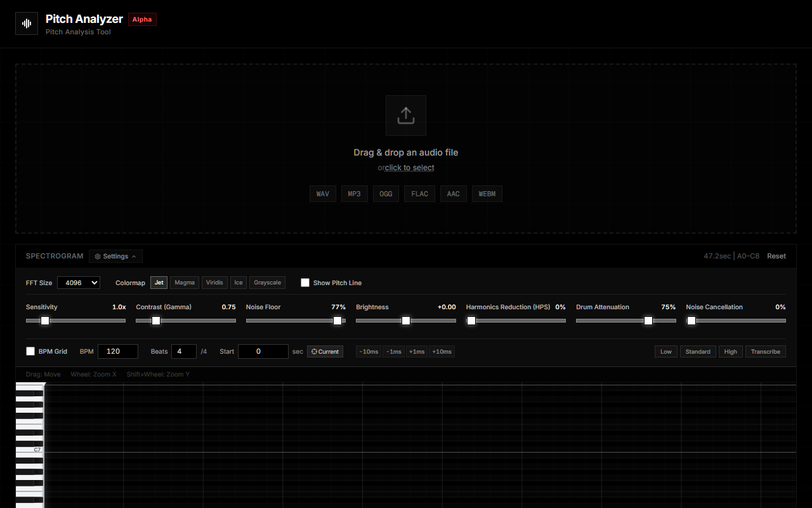Click the SPECTROGRAM heading
This screenshot has height=508, width=812.
click(x=55, y=257)
